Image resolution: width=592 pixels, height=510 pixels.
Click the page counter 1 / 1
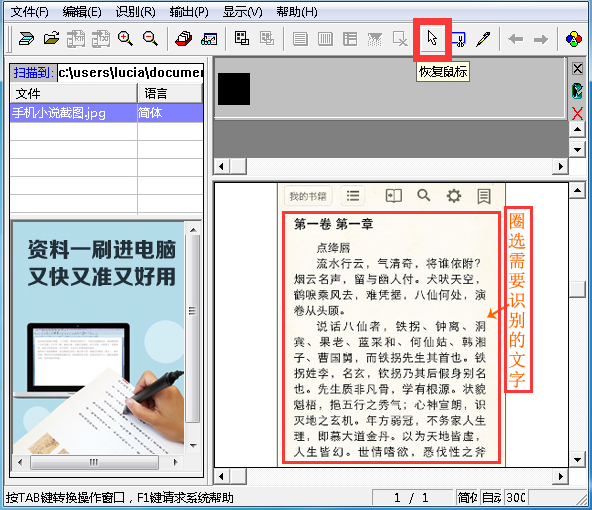tap(412, 498)
